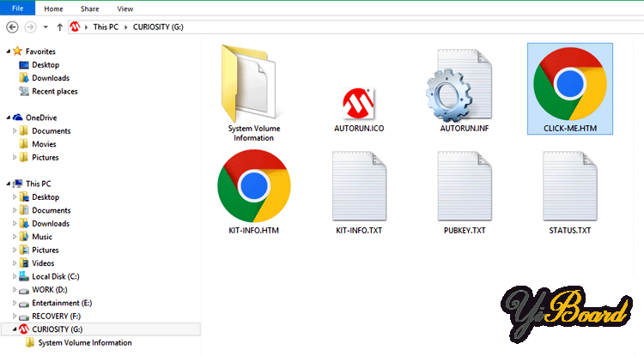
Task: Click the Microchip drive icon in address bar
Action: [x=75, y=27]
